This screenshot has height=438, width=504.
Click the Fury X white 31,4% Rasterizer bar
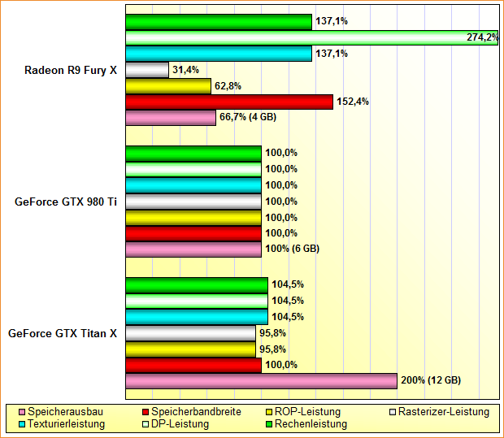click(x=147, y=70)
